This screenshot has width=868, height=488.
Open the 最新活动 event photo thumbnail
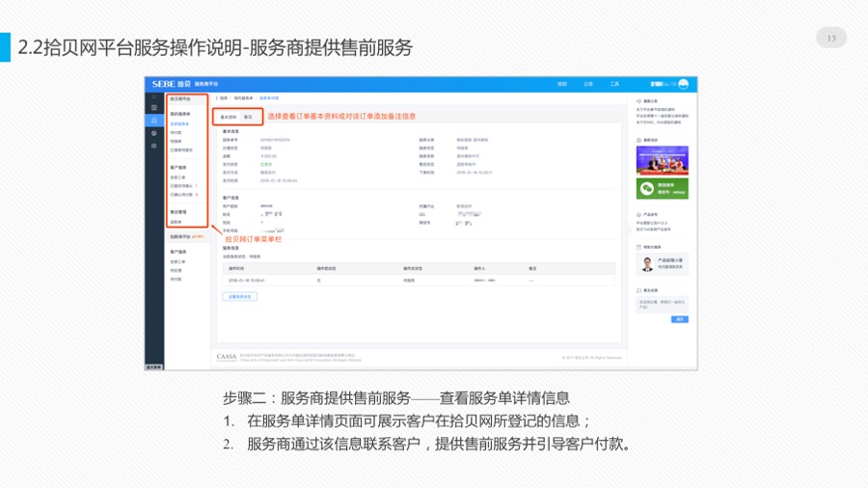click(662, 160)
